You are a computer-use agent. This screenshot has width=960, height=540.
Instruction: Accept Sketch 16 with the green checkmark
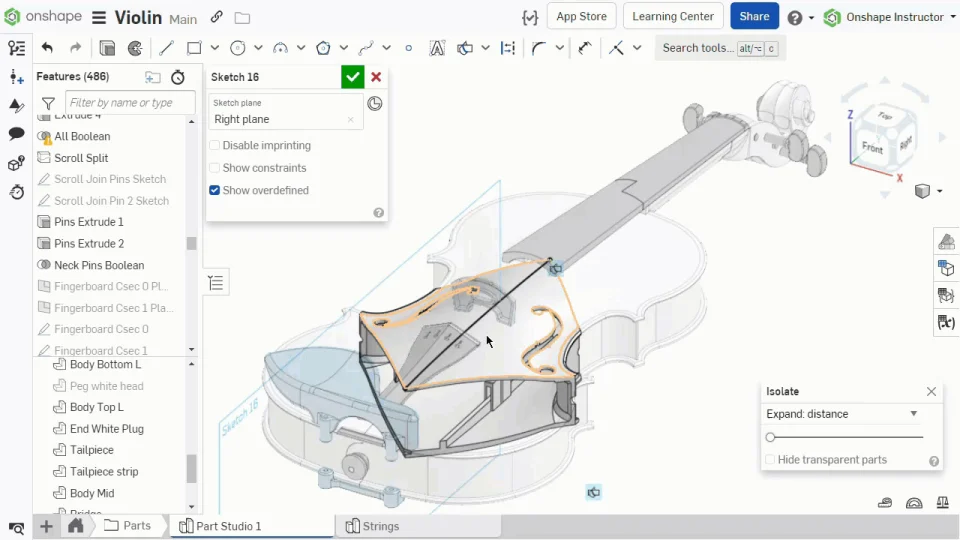(x=352, y=77)
